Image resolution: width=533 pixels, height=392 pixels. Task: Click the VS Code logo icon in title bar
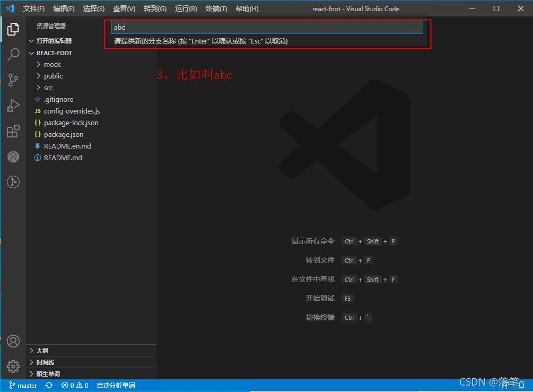point(10,8)
